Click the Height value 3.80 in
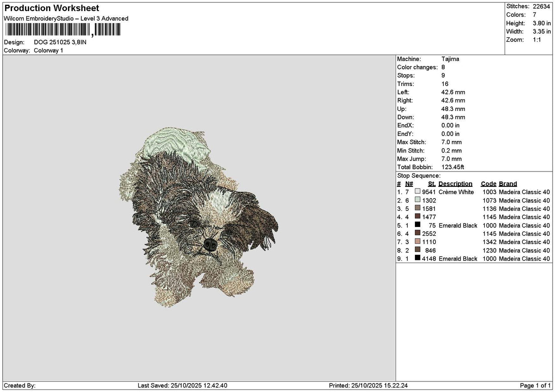This screenshot has height=392, width=555. pos(542,23)
